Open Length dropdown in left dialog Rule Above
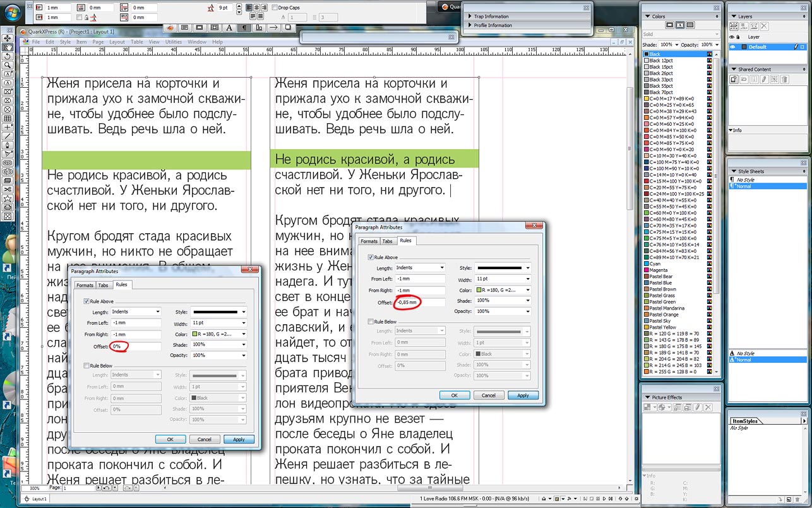Viewport: 812px width, 508px height. pyautogui.click(x=136, y=311)
